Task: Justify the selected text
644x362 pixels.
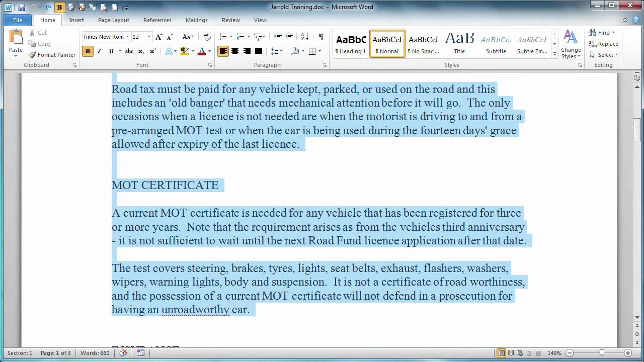Action: [x=259, y=51]
